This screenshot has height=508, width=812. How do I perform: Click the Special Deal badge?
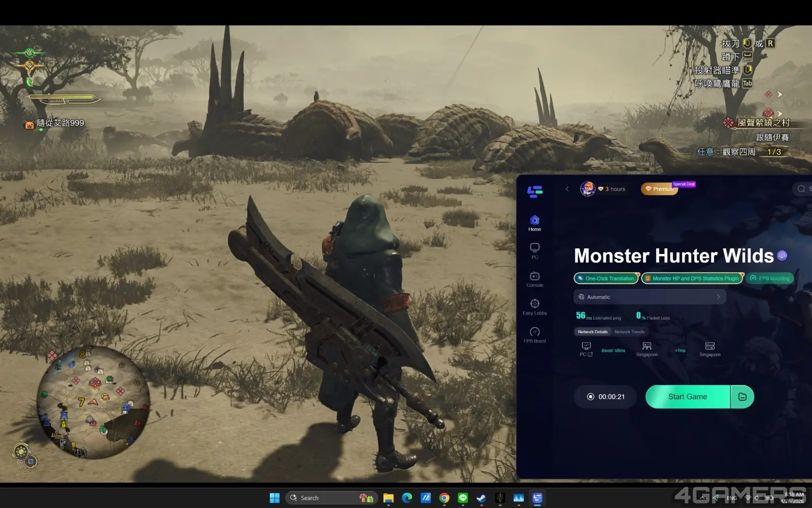pos(684,184)
